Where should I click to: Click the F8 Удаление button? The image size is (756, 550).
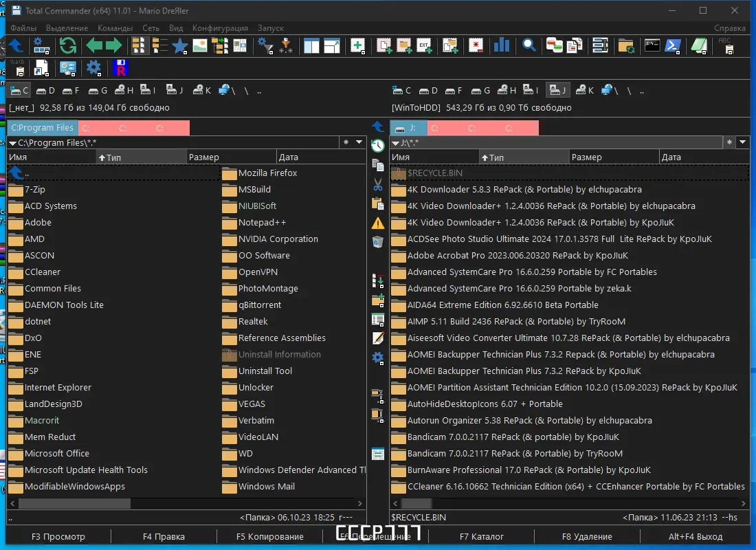point(587,536)
